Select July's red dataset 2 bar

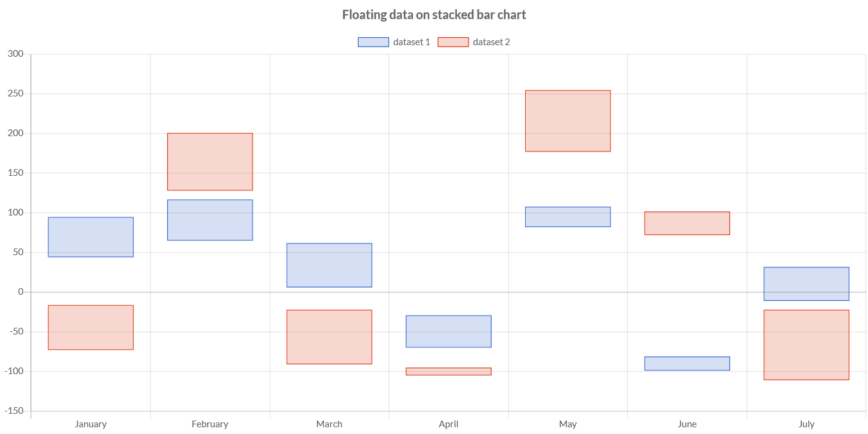point(806,345)
